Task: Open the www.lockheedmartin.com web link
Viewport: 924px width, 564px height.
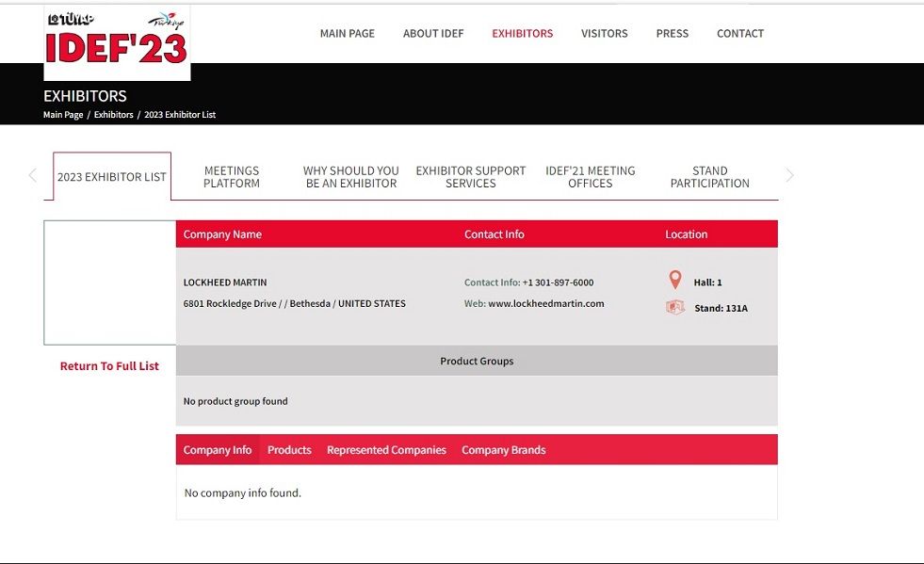Action: coord(545,303)
